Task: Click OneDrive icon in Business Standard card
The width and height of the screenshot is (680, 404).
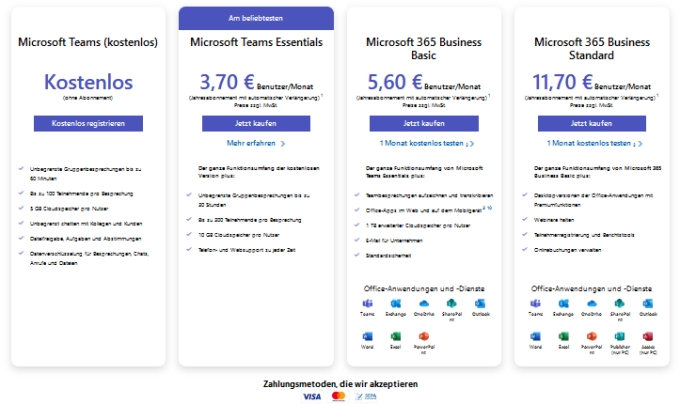Action: [592, 303]
